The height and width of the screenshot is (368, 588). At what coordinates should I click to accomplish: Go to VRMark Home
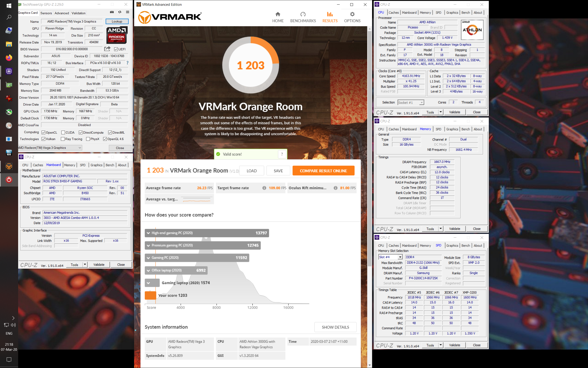click(278, 17)
